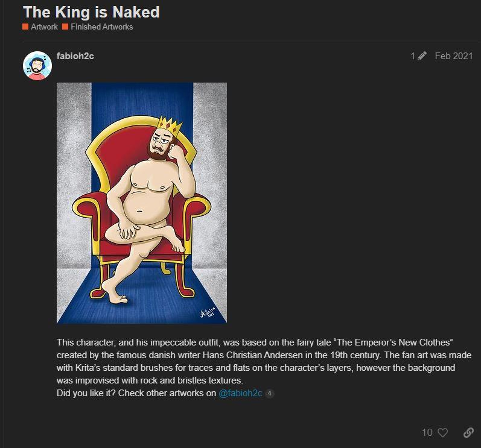The width and height of the screenshot is (481, 448).
Task: Follow the @fabioh2c mention link
Action: pos(240,393)
